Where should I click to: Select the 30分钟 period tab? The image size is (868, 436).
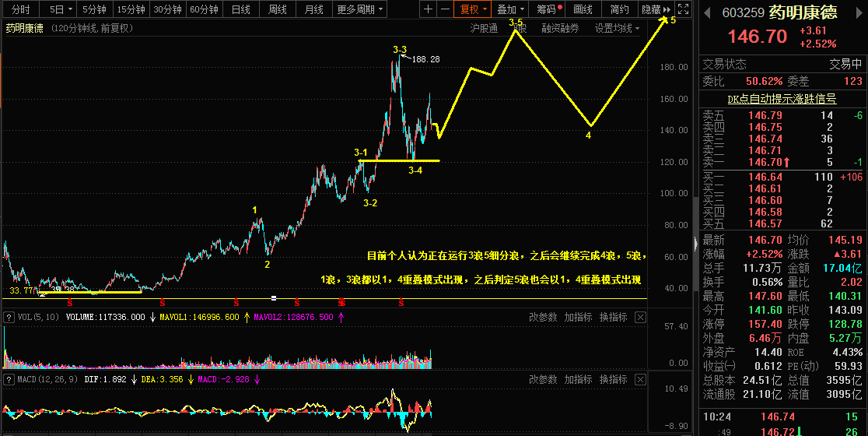point(168,9)
